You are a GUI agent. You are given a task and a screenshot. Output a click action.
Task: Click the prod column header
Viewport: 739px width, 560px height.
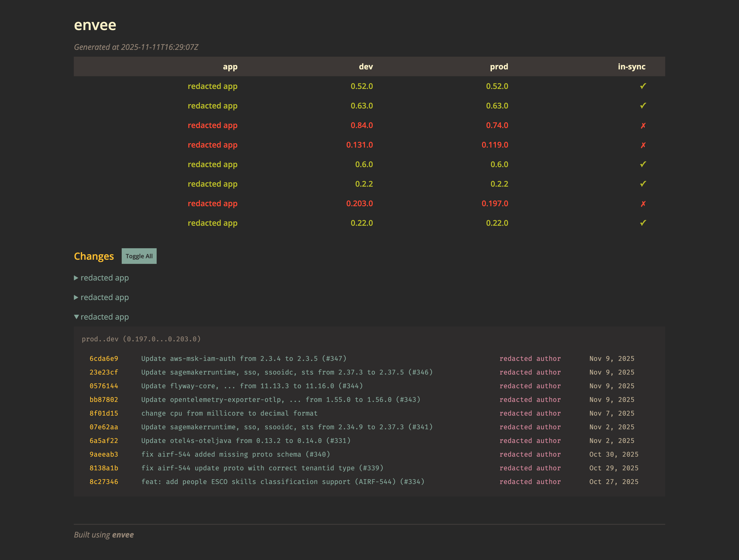click(499, 66)
